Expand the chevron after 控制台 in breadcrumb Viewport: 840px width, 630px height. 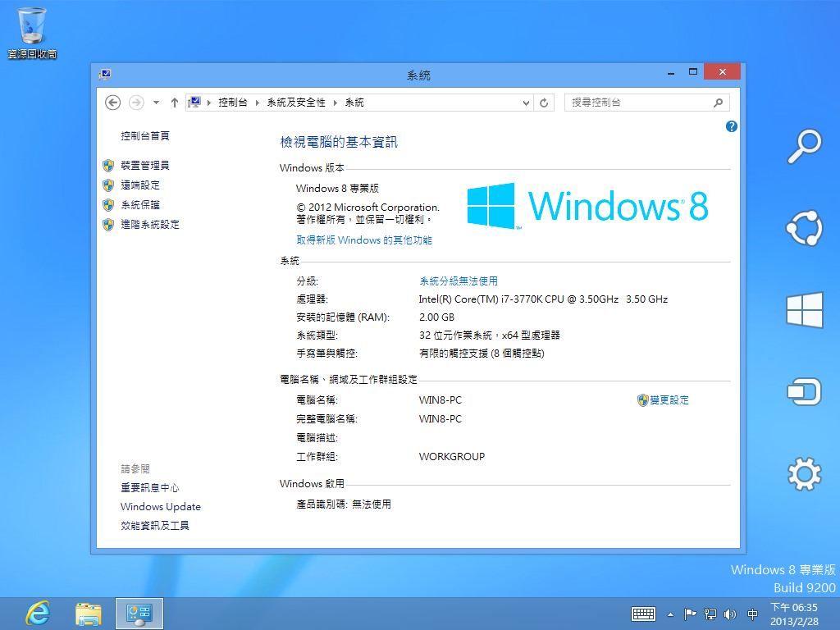pyautogui.click(x=257, y=103)
